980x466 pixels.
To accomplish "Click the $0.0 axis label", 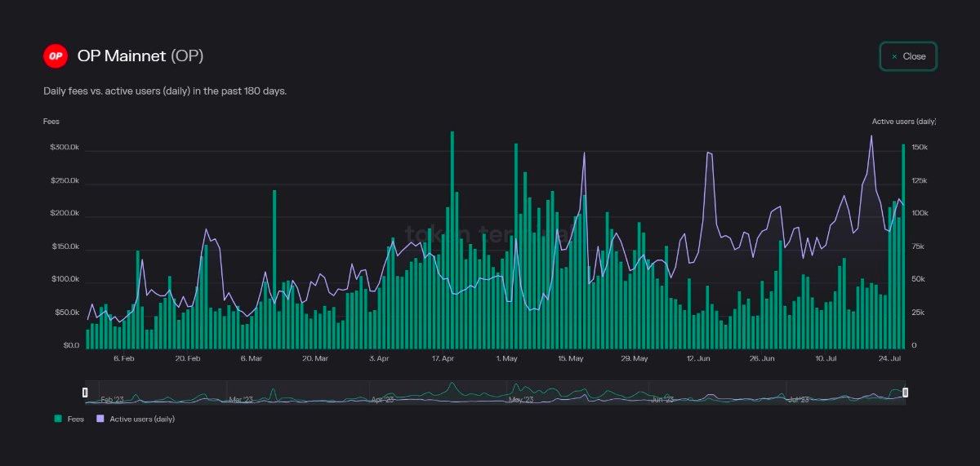I will 70,345.
